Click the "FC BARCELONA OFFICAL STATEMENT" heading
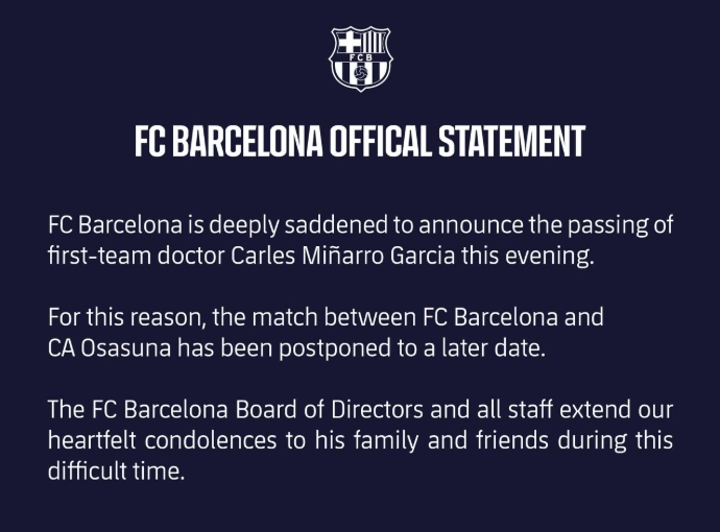Screen dimensions: 720x532 (x=360, y=142)
